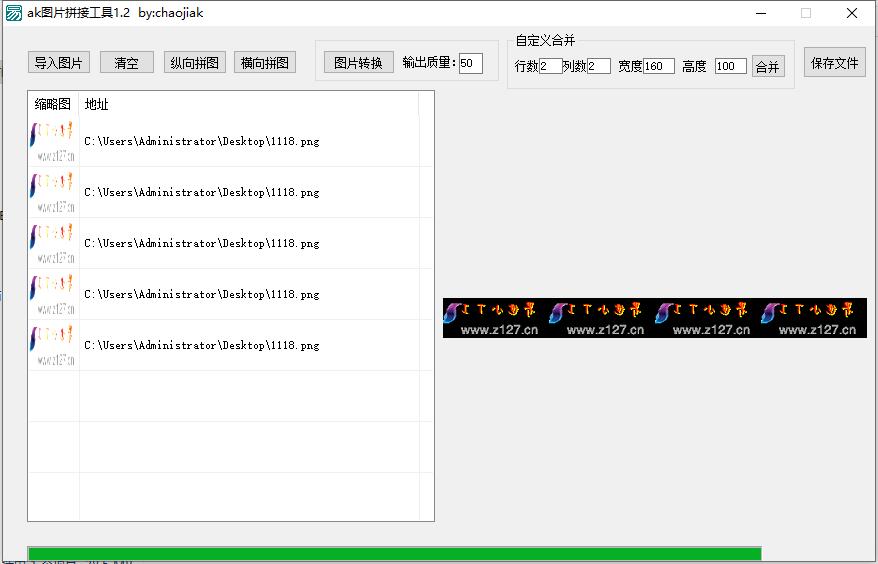Screen dimensions: 878x564
Task: Click the ak图片拼接工具 app icon in title bar
Action: [13, 13]
